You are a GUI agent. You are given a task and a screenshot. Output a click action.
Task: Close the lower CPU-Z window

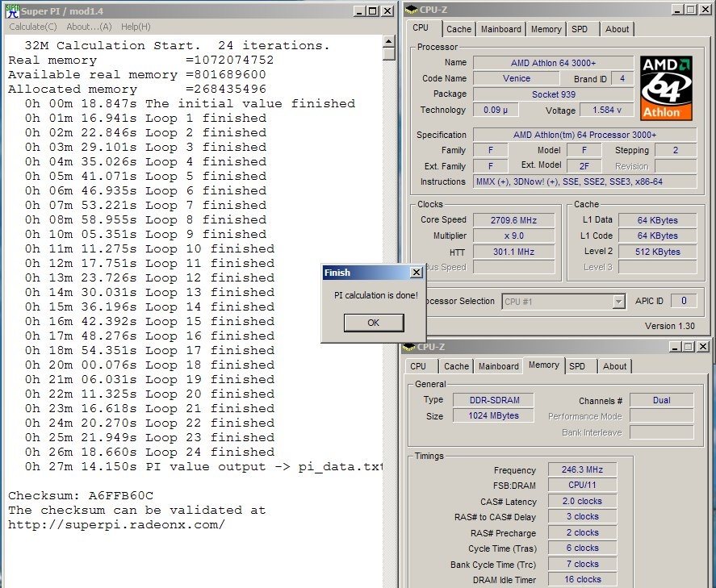[x=703, y=347]
